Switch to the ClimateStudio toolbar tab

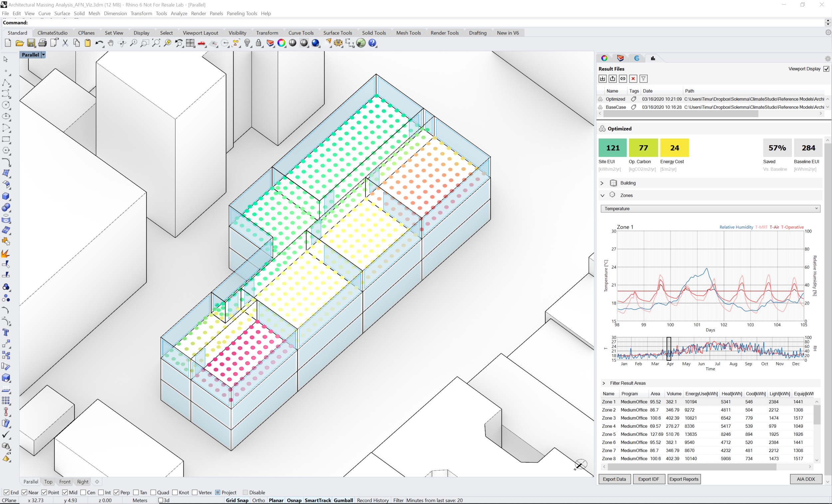coord(52,33)
